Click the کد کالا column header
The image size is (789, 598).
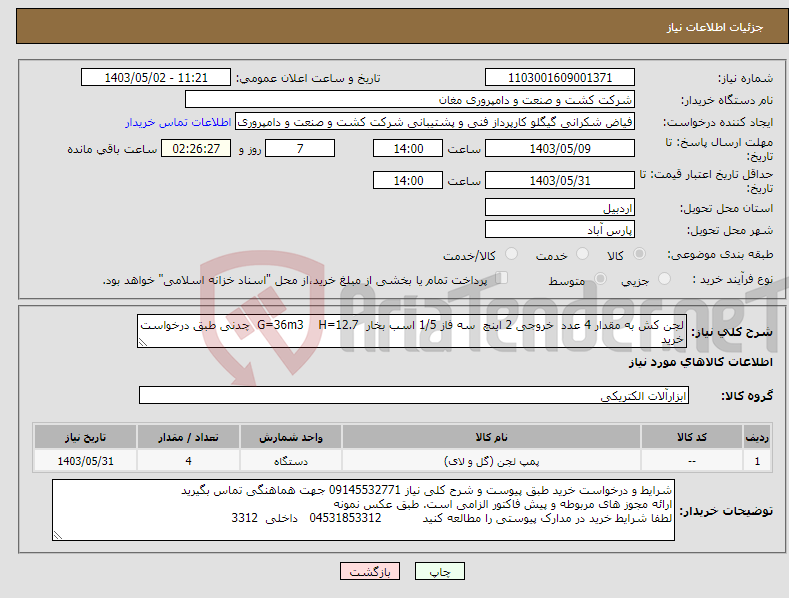click(692, 437)
